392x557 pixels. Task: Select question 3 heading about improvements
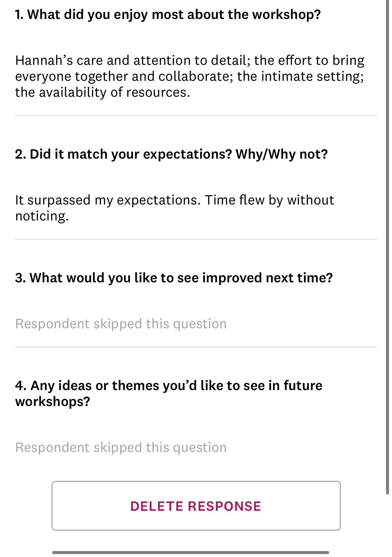pos(174,278)
